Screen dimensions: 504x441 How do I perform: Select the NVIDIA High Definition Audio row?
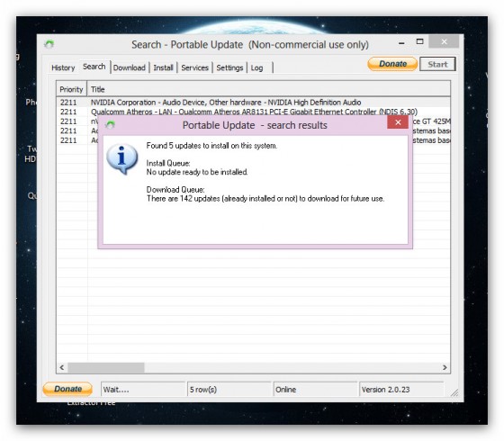coord(253,103)
